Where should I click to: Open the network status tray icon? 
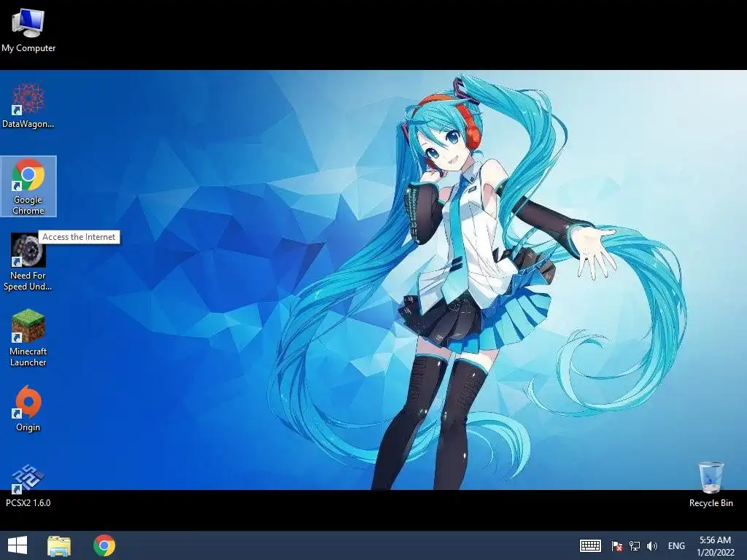click(634, 545)
